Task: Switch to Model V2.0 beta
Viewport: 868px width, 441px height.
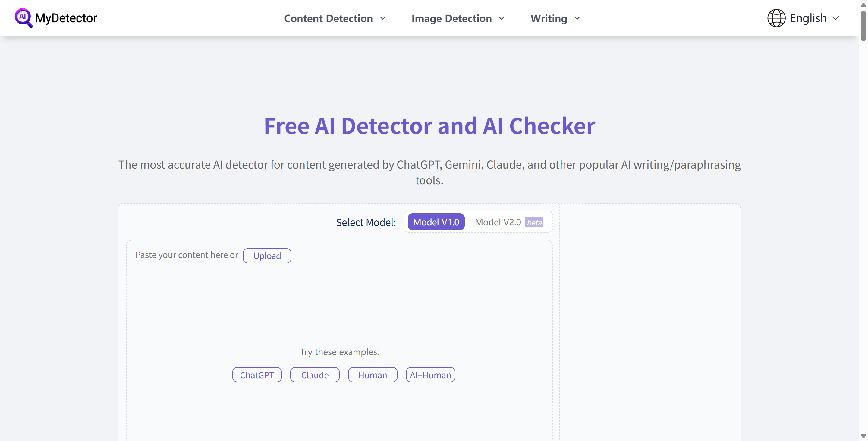Action: pyautogui.click(x=498, y=222)
